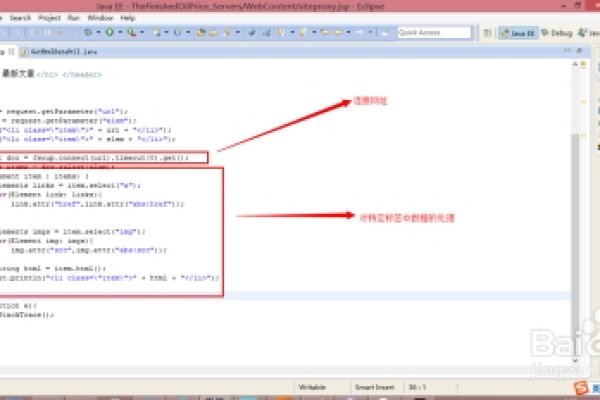This screenshot has height=400, width=600.
Task: Switch to the Java EE perspective
Action: point(520,33)
